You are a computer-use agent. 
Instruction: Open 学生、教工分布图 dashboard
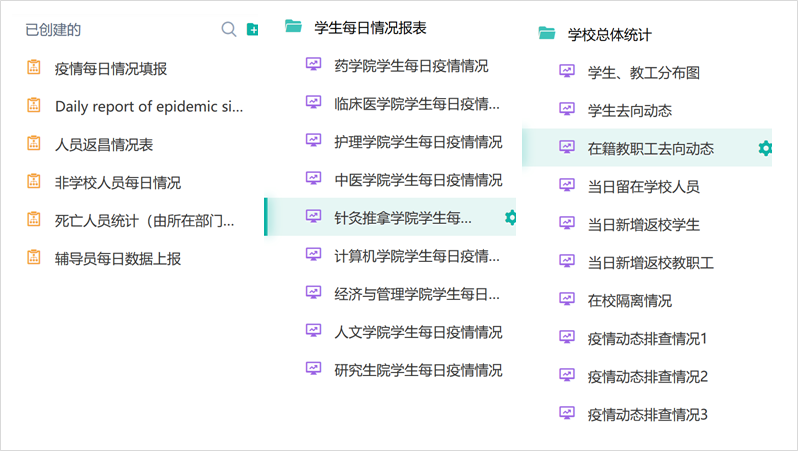643,72
